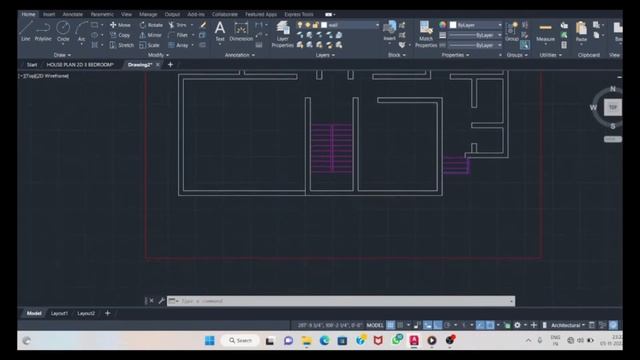Open the Annotate ribbon tab
This screenshot has width=640, height=360.
click(x=73, y=14)
